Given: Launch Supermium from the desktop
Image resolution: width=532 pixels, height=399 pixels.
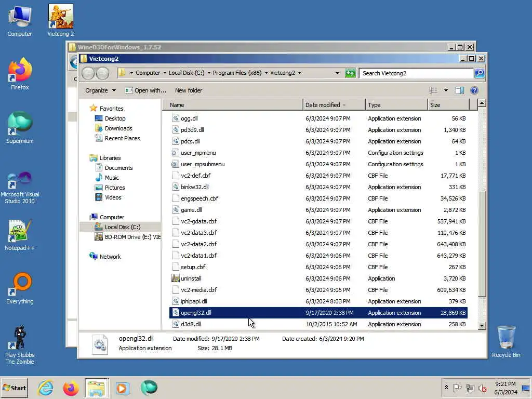Looking at the screenshot, I should tap(20, 127).
